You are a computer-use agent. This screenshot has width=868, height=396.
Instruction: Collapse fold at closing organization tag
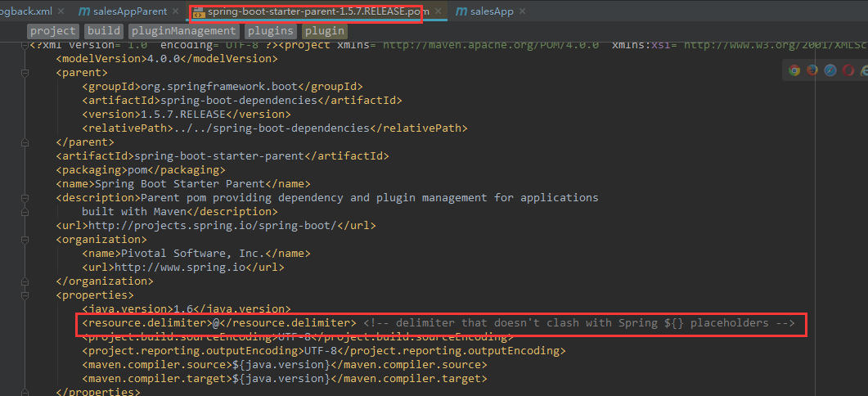point(25,281)
